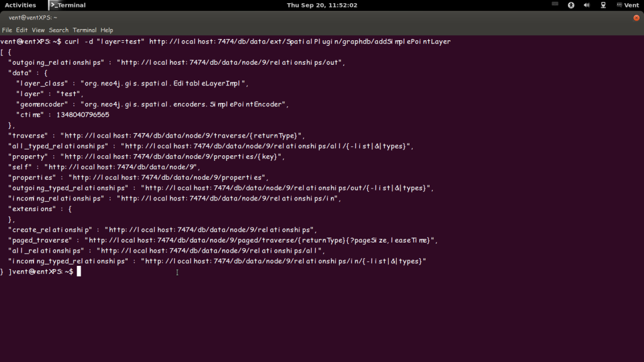Open the File menu
Image resolution: width=644 pixels, height=362 pixels.
[x=7, y=30]
